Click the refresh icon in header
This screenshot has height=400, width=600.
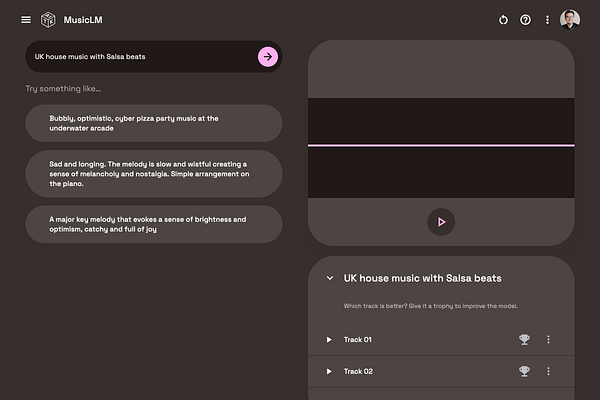tap(503, 20)
